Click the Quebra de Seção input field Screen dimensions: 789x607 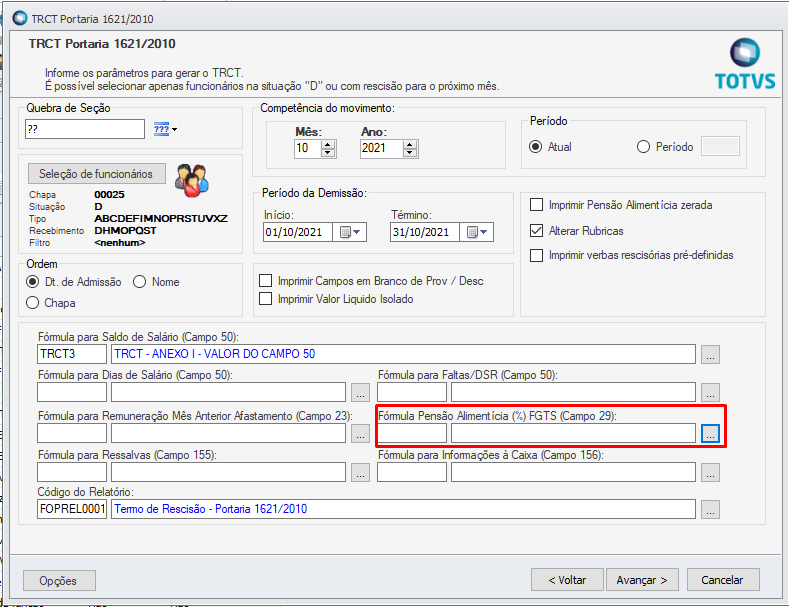(85, 129)
